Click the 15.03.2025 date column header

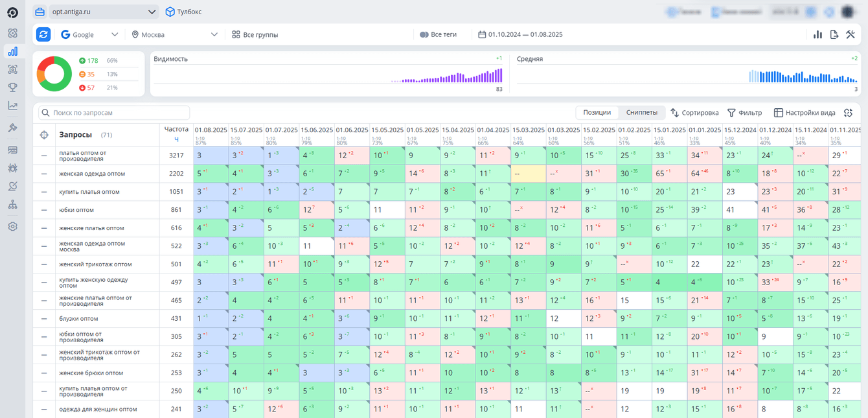tap(529, 130)
